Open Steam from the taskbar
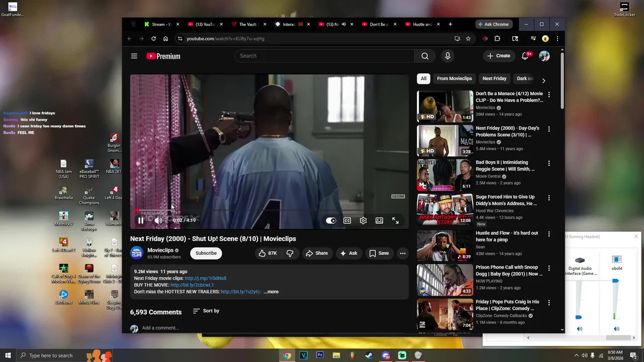Viewport: 644px width, 362px height. point(369,355)
